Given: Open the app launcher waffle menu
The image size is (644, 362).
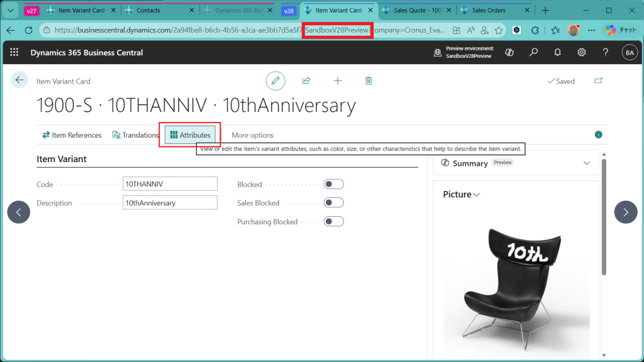Looking at the screenshot, I should point(14,53).
